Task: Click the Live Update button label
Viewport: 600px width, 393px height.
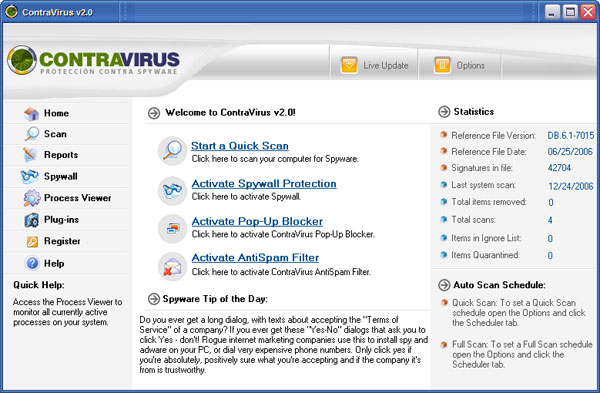Action: pyautogui.click(x=386, y=65)
